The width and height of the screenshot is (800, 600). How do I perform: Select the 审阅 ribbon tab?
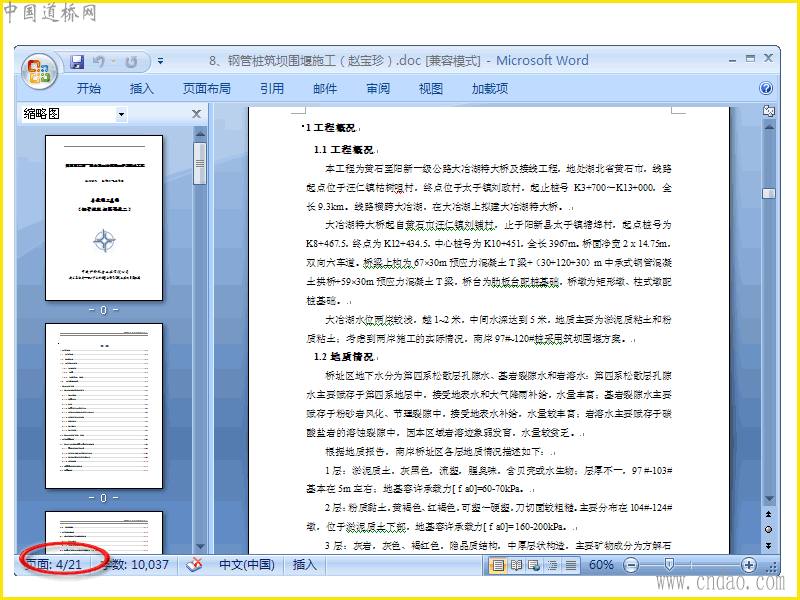tap(378, 89)
